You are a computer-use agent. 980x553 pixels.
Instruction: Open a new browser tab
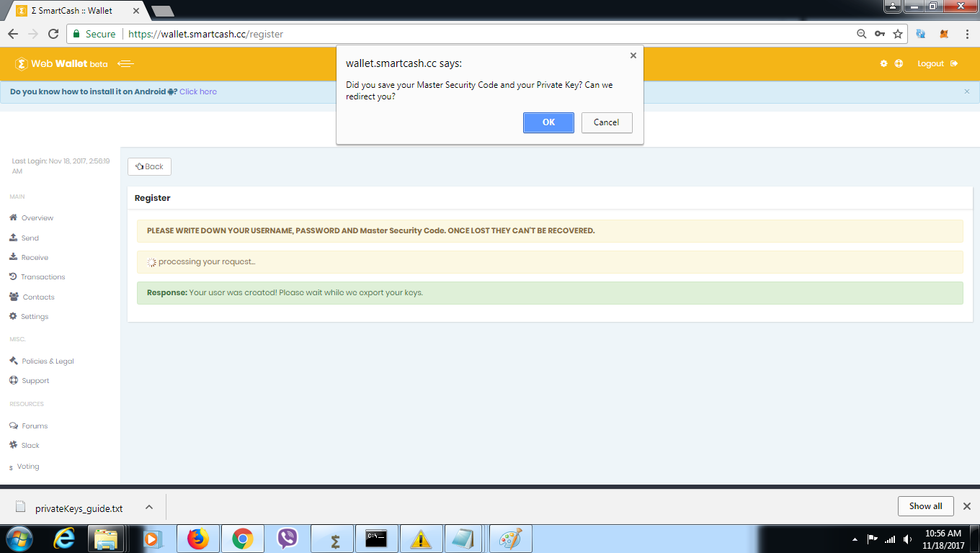[163, 11]
